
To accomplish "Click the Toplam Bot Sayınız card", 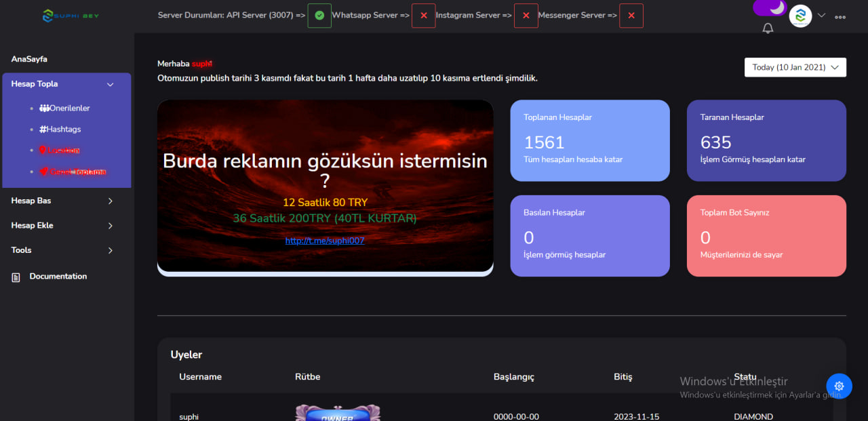I will coord(766,236).
